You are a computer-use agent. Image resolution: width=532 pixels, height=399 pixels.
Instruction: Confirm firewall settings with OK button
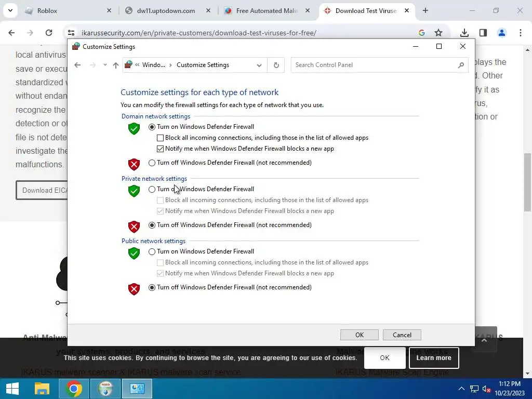pyautogui.click(x=360, y=335)
